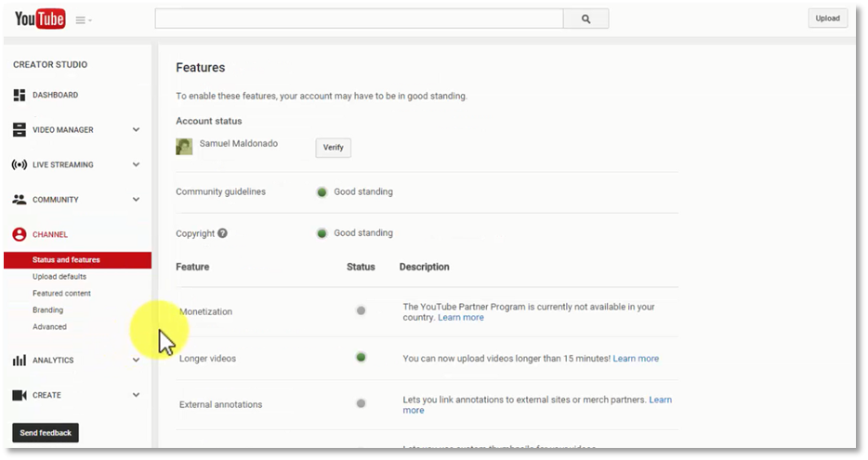This screenshot has height=460, width=868.
Task: Click the Features page heading
Action: pos(201,68)
